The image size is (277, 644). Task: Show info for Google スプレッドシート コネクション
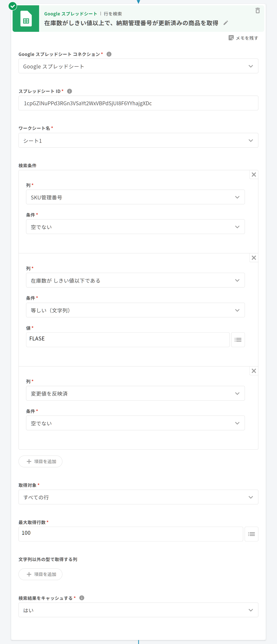coord(109,54)
